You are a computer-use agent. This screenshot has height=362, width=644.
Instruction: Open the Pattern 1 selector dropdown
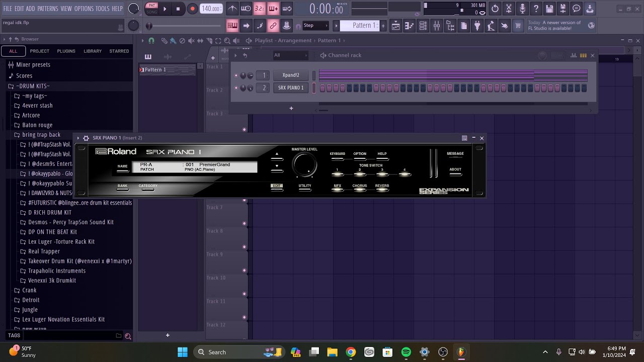click(359, 26)
